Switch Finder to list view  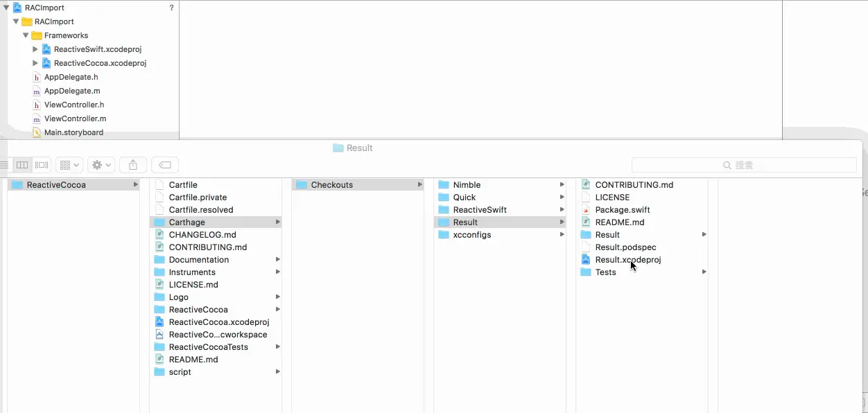click(x=6, y=165)
